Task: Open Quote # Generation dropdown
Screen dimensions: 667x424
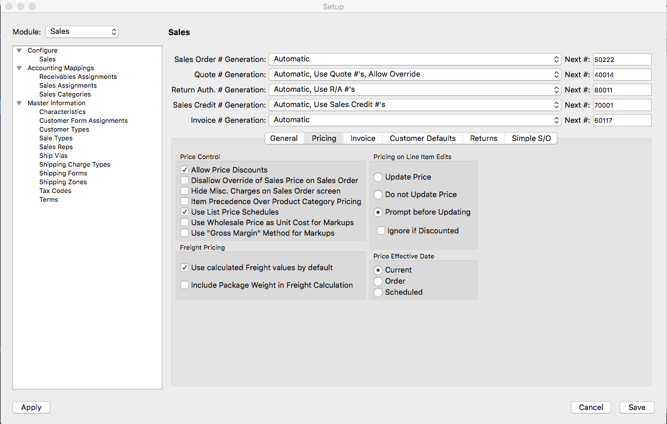Action: click(415, 74)
